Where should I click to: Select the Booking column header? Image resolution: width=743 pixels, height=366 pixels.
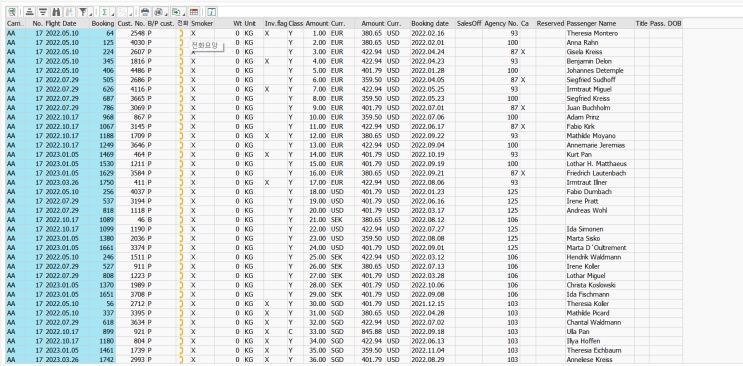pos(103,23)
